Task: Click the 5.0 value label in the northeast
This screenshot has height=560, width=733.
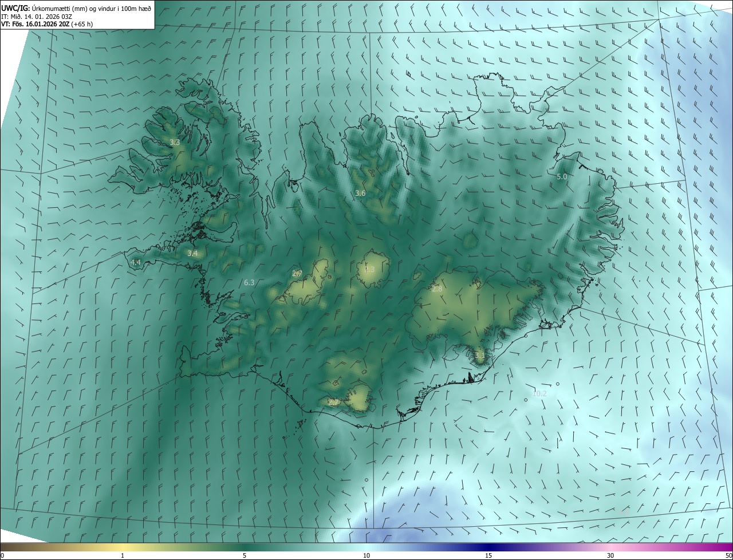Action: (562, 177)
